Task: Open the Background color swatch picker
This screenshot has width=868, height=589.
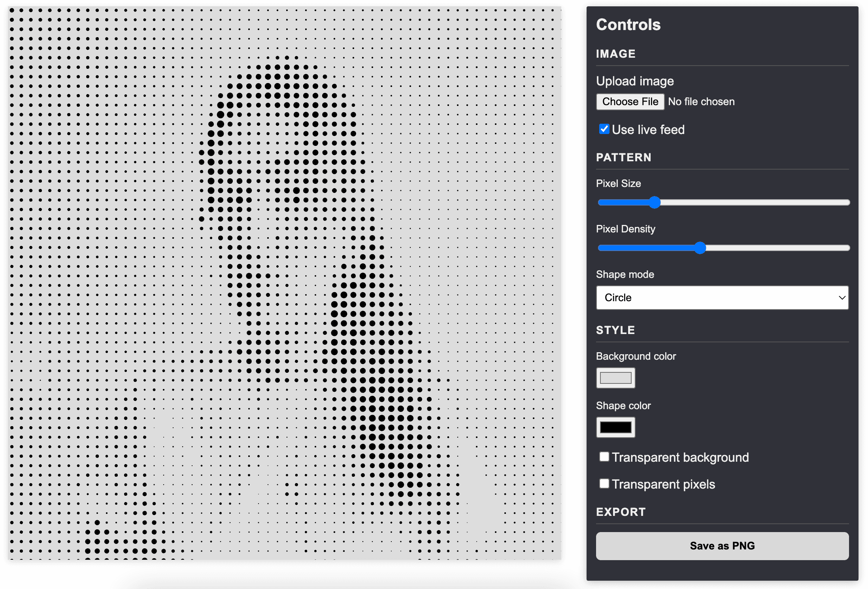Action: coord(615,378)
